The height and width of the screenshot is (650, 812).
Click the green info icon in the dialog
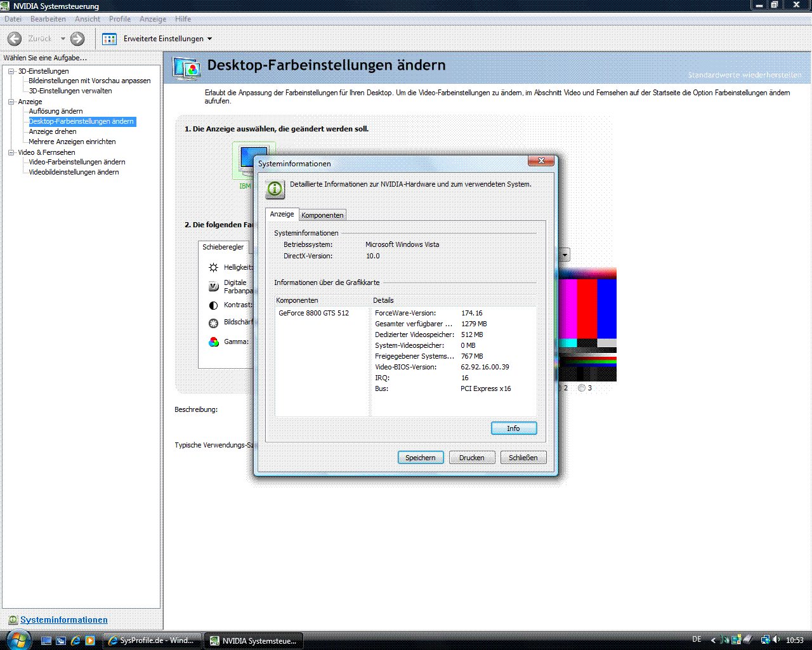pos(275,189)
